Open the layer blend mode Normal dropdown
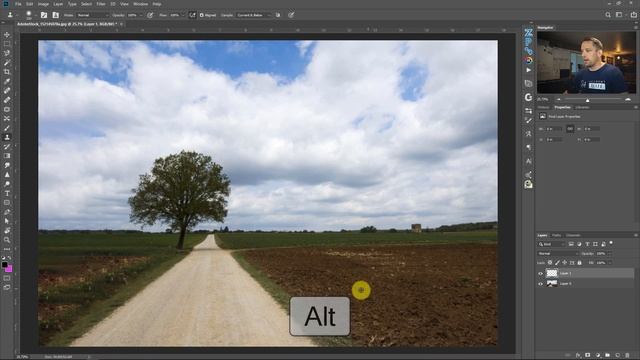This screenshot has width=640, height=360. (x=558, y=253)
